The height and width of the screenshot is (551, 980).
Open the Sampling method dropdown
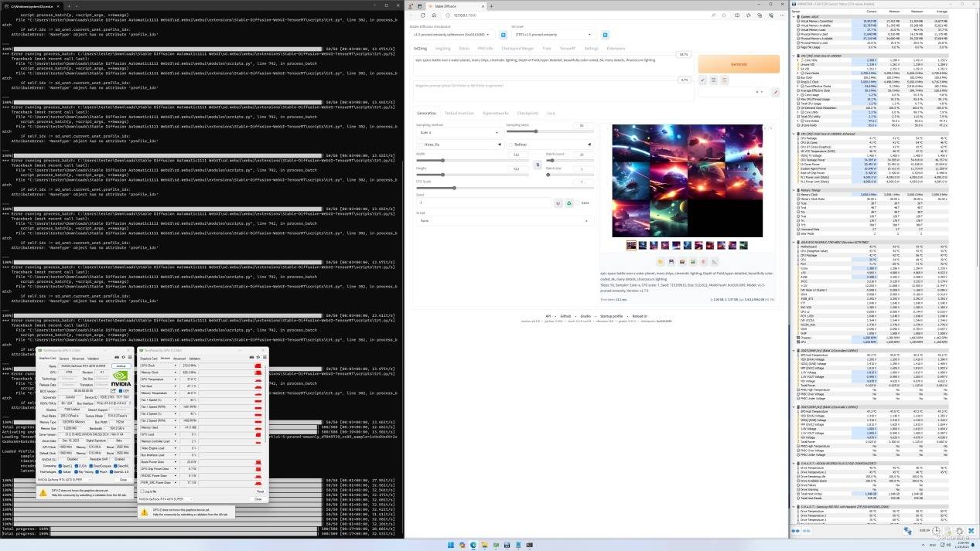click(457, 132)
